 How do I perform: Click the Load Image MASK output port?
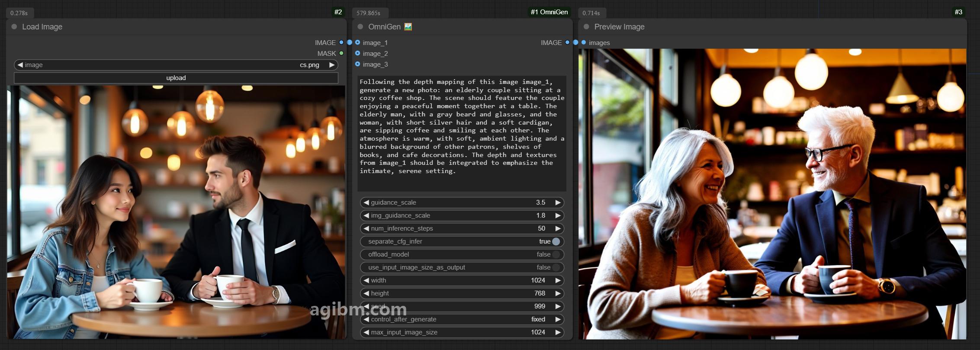click(x=341, y=53)
